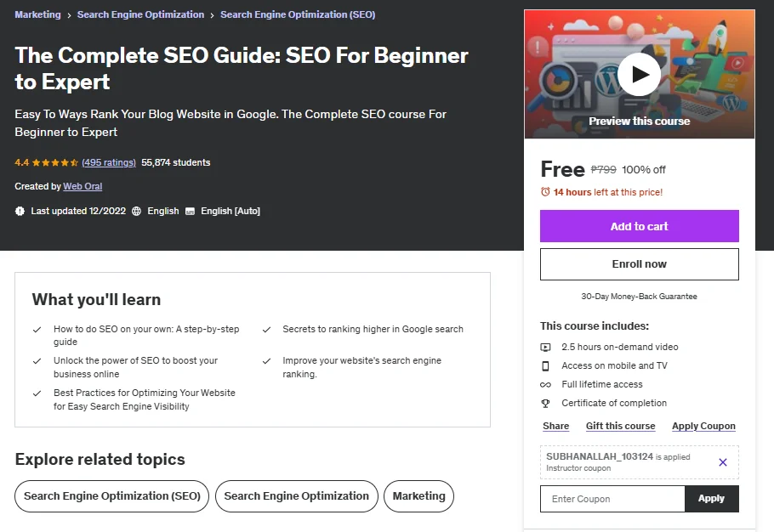Remove the applied SUBHANALLAH_103124 coupon
774x532 pixels.
coord(723,462)
